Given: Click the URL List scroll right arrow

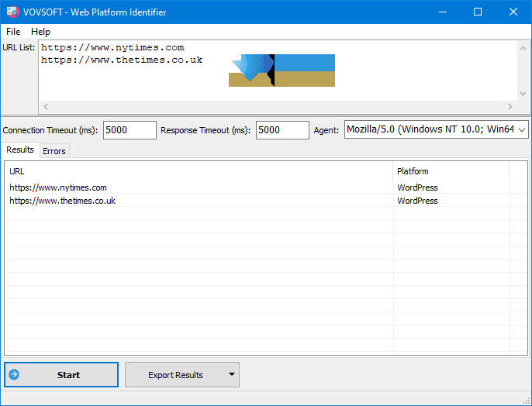Looking at the screenshot, I should point(510,106).
